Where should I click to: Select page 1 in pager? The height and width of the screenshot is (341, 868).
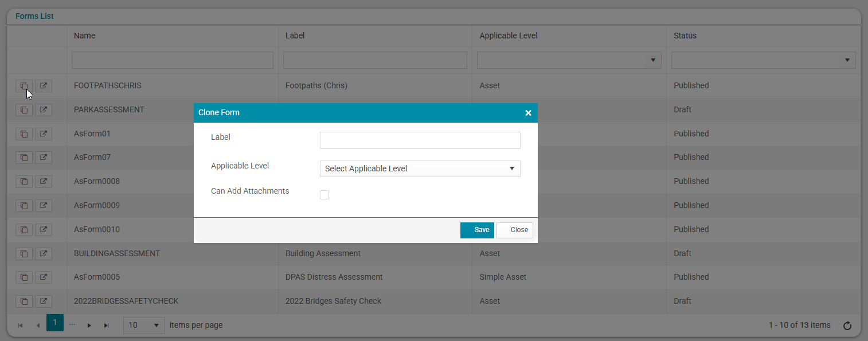pyautogui.click(x=54, y=323)
